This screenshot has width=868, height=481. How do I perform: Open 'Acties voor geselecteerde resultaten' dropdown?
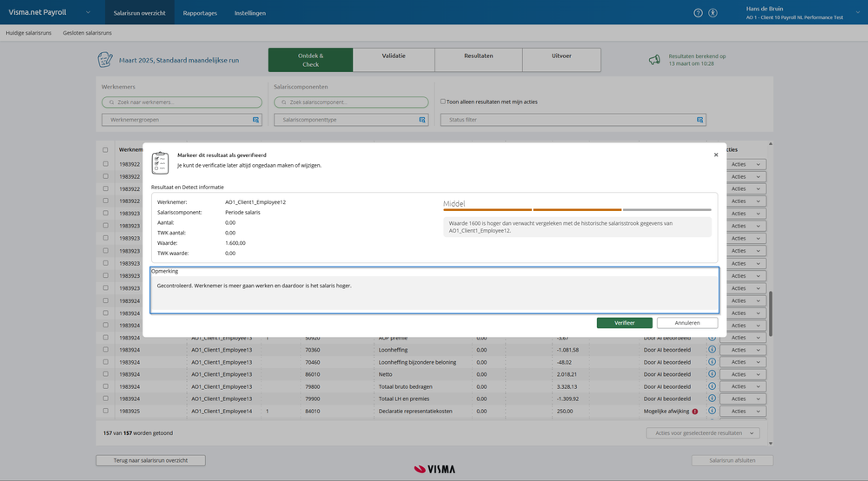[x=703, y=433]
